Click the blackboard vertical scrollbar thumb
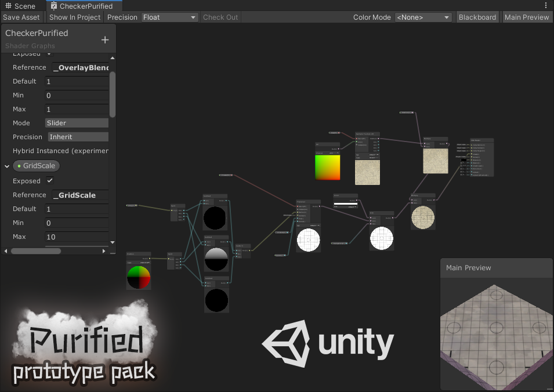This screenshot has width=554, height=392. [113, 95]
